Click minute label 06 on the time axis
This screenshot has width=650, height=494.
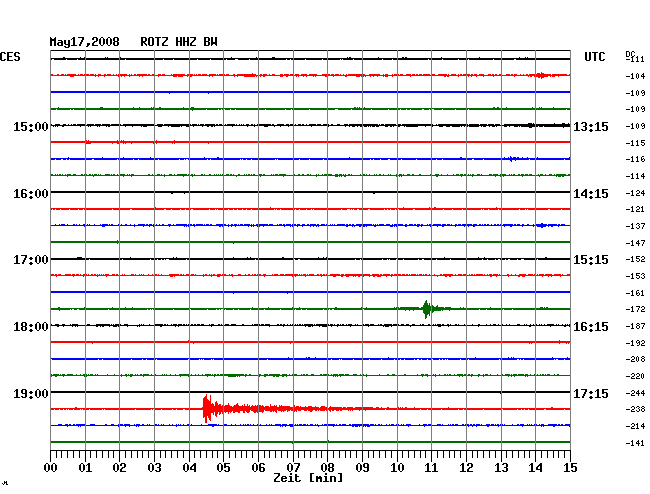pyautogui.click(x=258, y=468)
